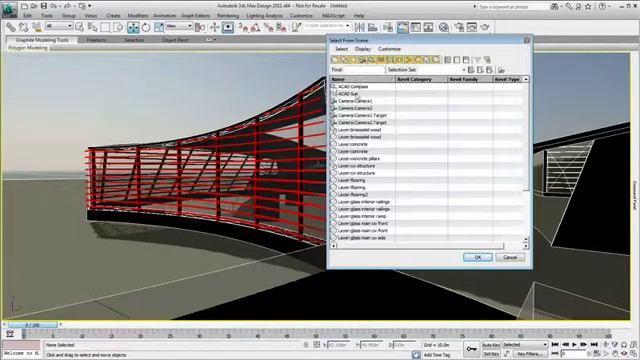Toggle Display Shapes filter in dialog

point(344,60)
